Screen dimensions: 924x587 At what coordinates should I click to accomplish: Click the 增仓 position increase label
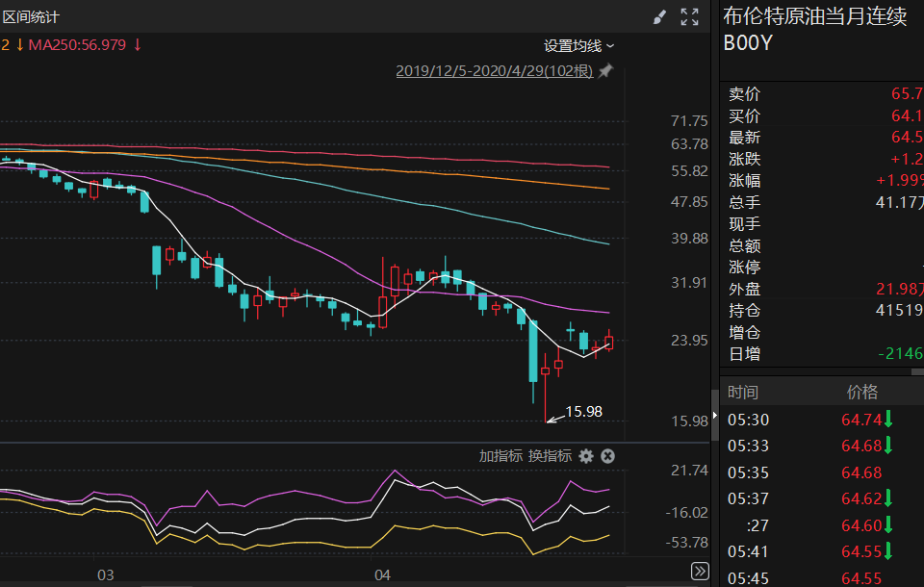745,332
